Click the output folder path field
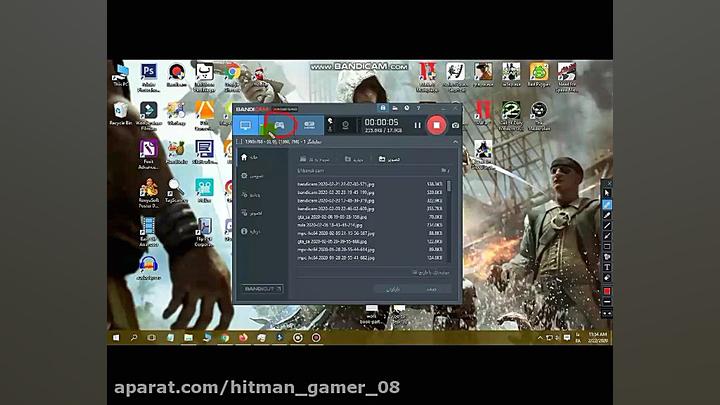Screen dimensions: 720x405 pos(367,171)
